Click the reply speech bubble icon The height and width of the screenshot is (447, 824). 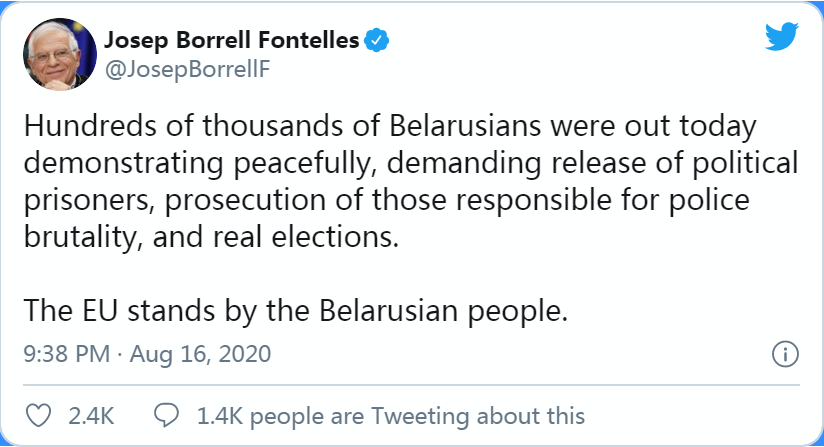(x=167, y=414)
